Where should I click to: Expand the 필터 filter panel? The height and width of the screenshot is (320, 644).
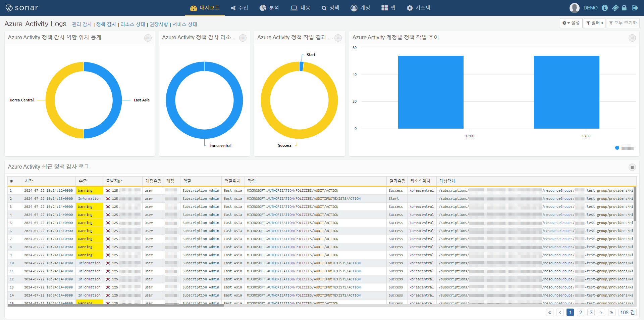tap(594, 23)
